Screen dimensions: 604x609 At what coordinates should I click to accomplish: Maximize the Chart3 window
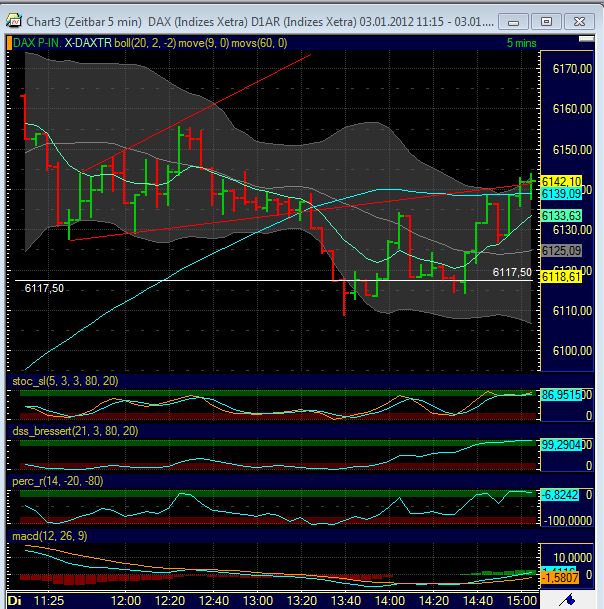(x=546, y=22)
